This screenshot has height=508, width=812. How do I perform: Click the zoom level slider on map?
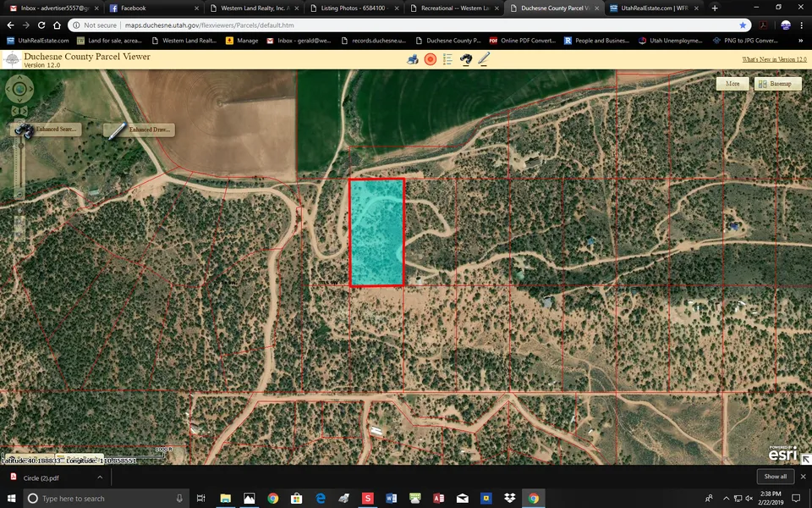point(19,169)
